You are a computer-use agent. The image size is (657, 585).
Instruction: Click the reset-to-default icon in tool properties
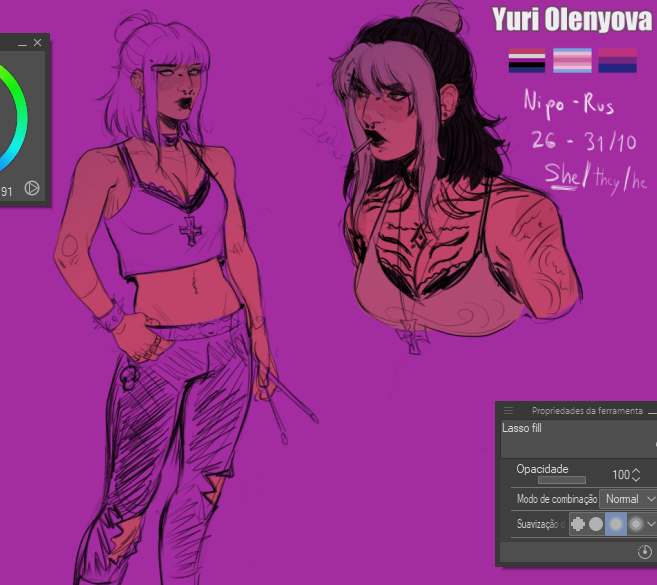[644, 552]
